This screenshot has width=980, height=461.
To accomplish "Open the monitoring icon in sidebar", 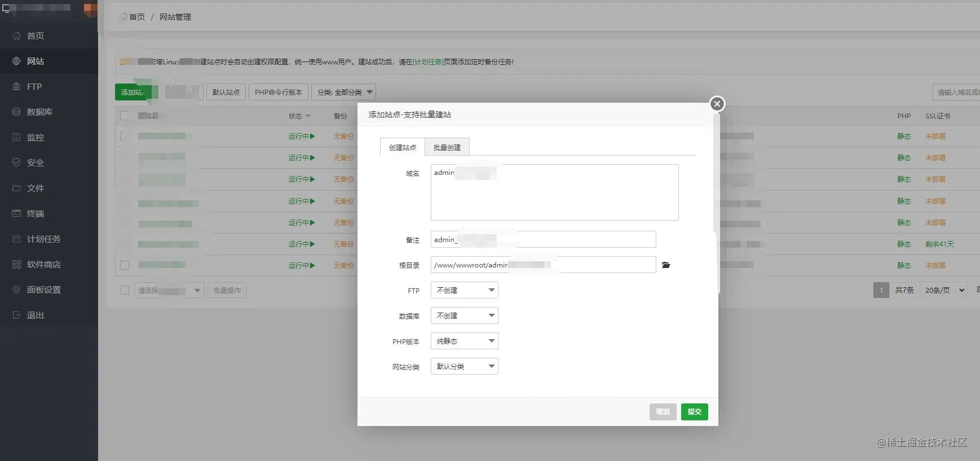I will [x=16, y=137].
